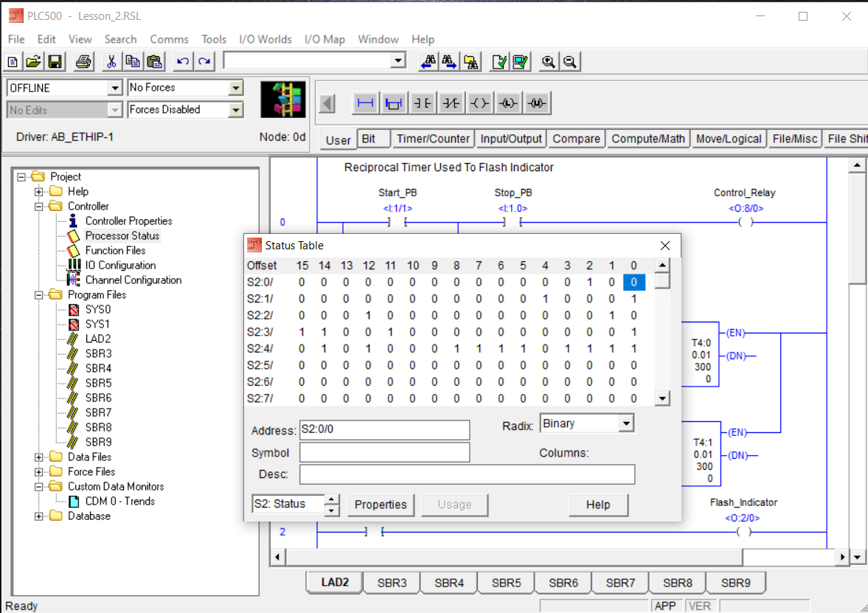Click the Zoom Out magnifier icon
This screenshot has height=613, width=868.
tap(569, 61)
